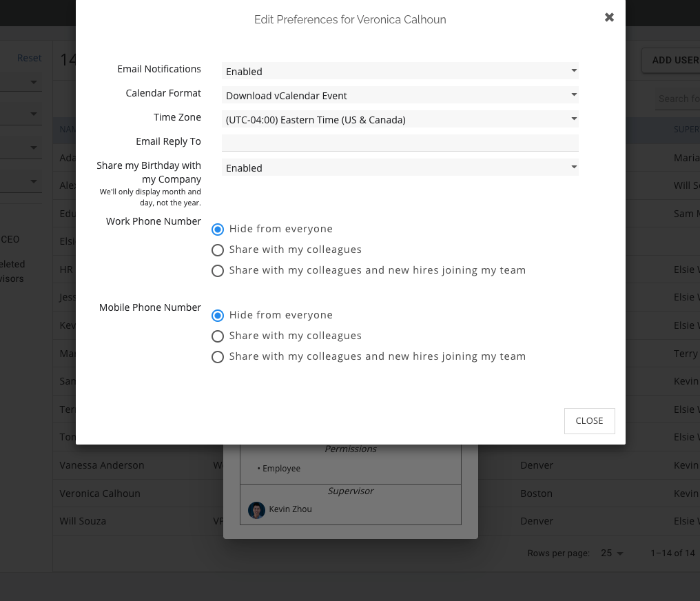Viewport: 700px width, 601px height.
Task: Click Kevin Zhou's avatar picture
Action: [256, 510]
